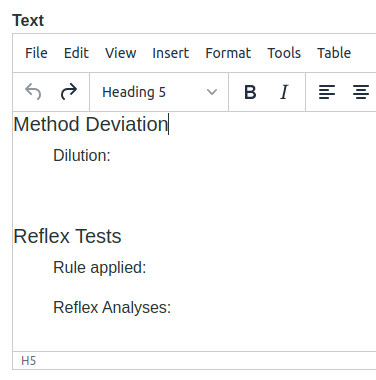Place cursor in 'Method Deviation' heading
The height and width of the screenshot is (380, 376).
click(91, 124)
